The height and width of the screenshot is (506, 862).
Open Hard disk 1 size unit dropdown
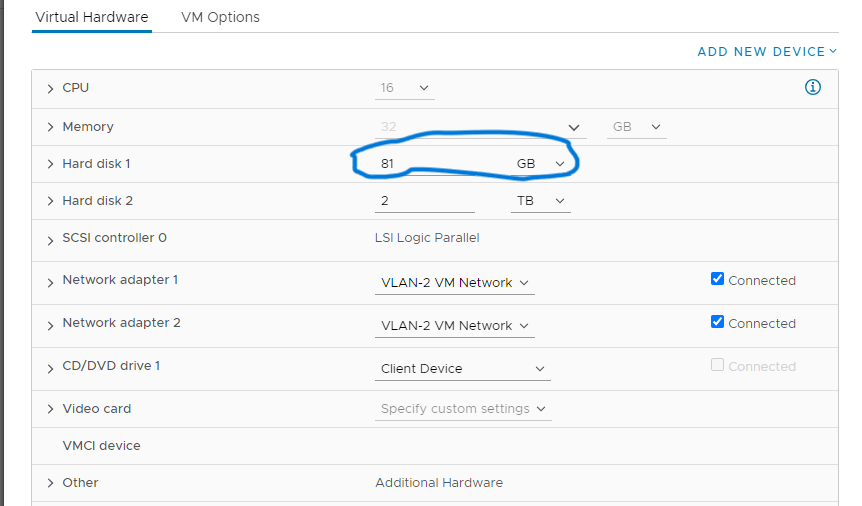point(541,163)
